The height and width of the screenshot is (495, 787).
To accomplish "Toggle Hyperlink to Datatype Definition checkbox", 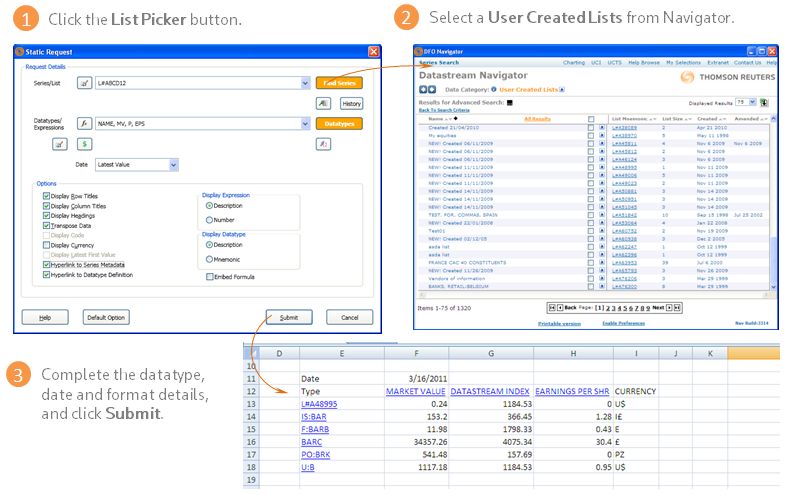I will (x=46, y=275).
